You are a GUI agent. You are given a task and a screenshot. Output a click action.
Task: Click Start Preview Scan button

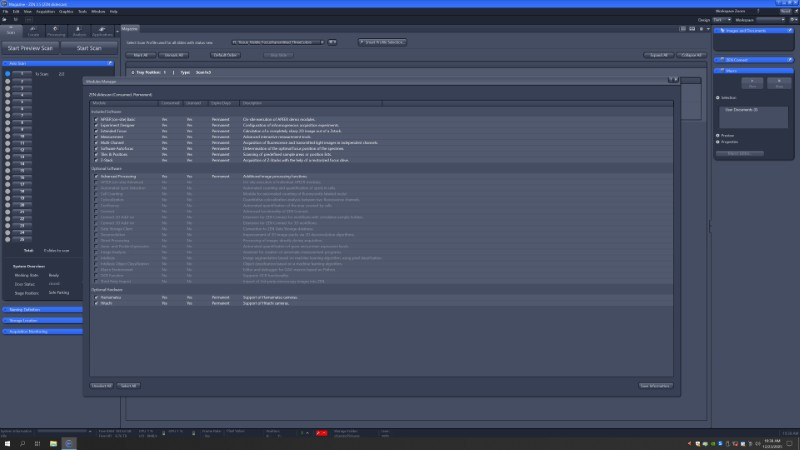pos(29,47)
